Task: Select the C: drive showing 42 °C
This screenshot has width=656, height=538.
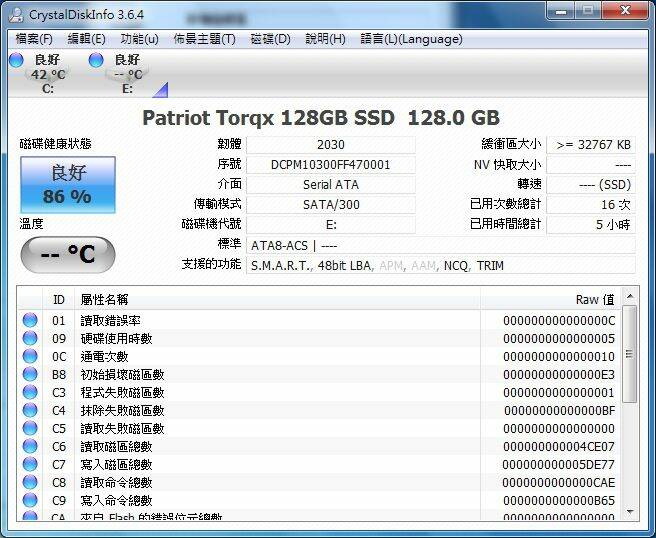Action: point(48,74)
